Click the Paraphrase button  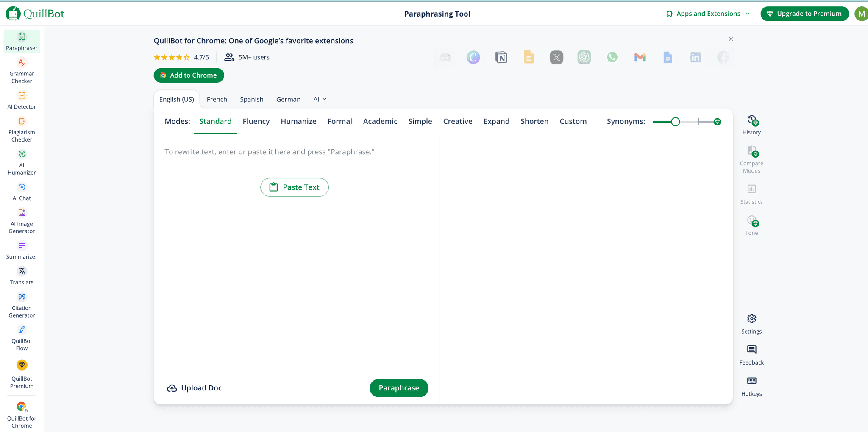pyautogui.click(x=398, y=388)
